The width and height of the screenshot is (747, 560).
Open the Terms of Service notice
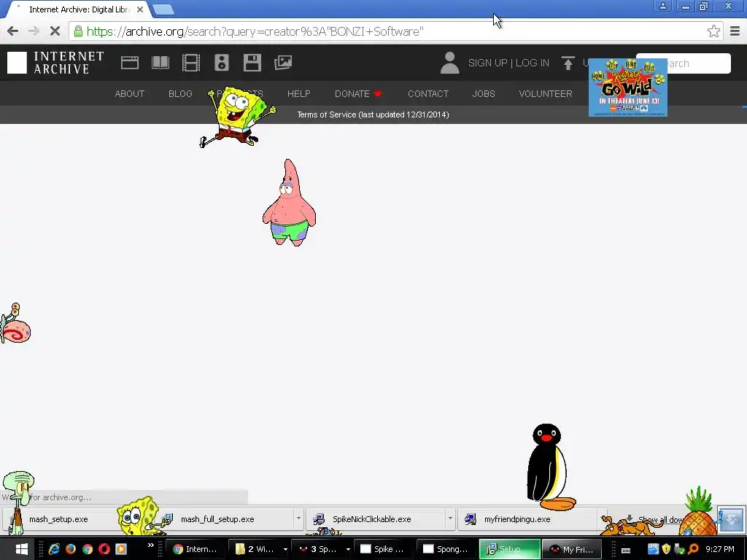[x=373, y=114]
